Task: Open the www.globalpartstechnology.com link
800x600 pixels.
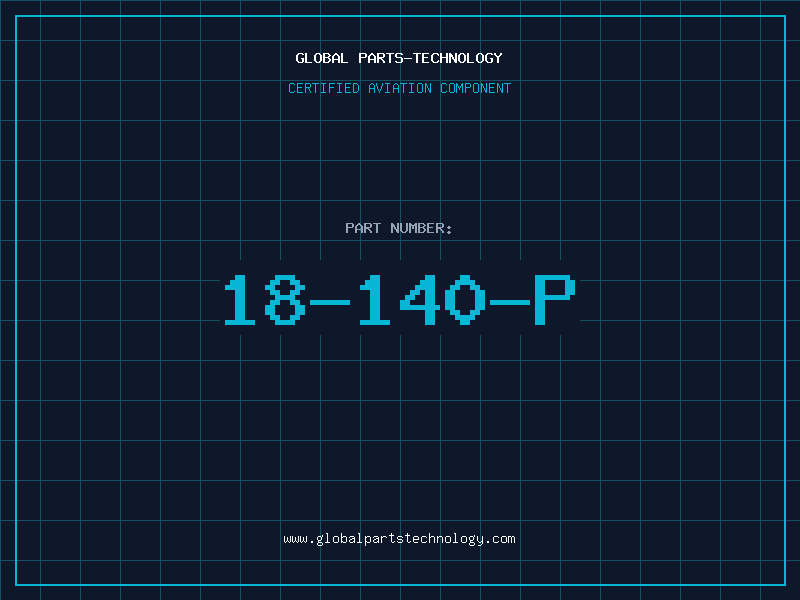Action: [x=399, y=539]
